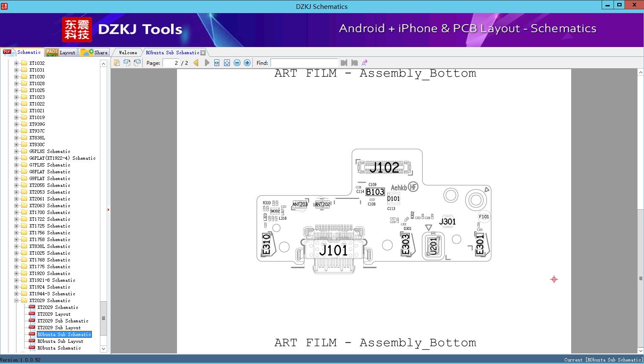Fit whole page in view

pyautogui.click(x=227, y=63)
